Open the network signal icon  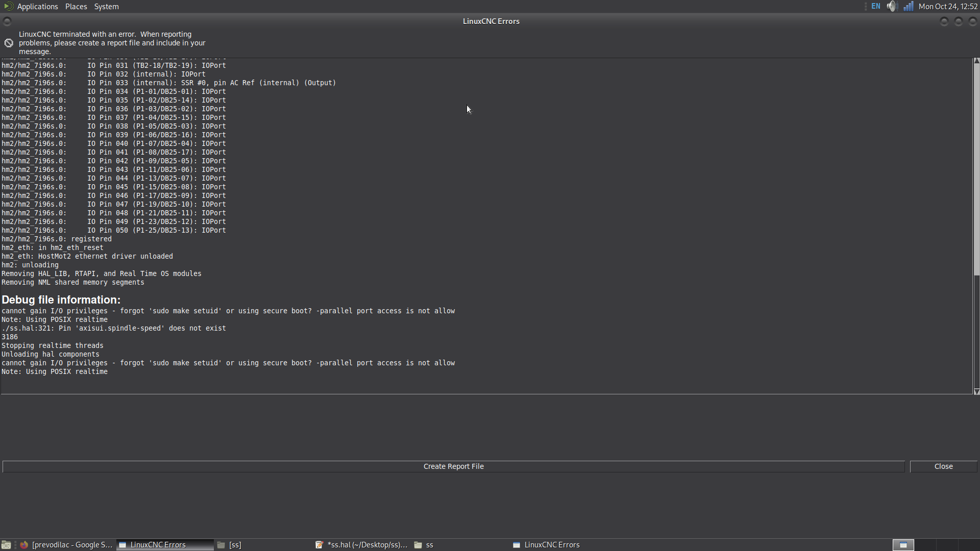click(x=909, y=7)
